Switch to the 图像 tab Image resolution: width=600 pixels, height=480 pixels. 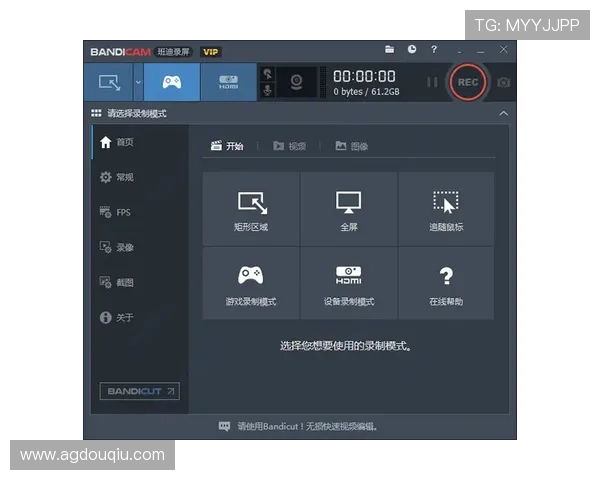(x=351, y=146)
